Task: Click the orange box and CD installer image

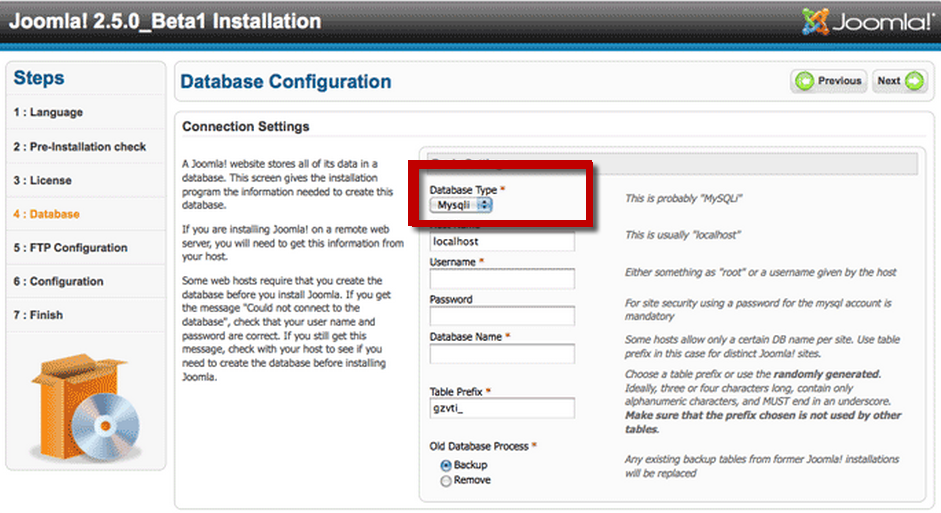Action: tap(86, 407)
